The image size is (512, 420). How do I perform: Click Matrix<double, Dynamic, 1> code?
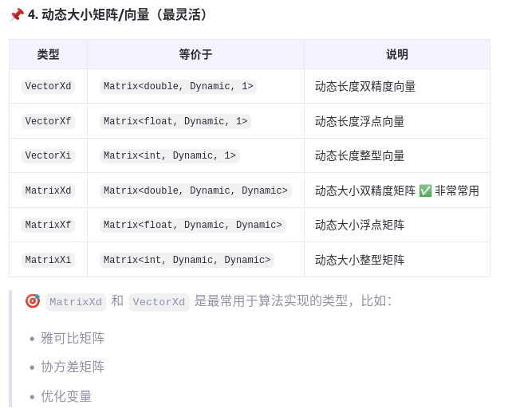tap(179, 86)
